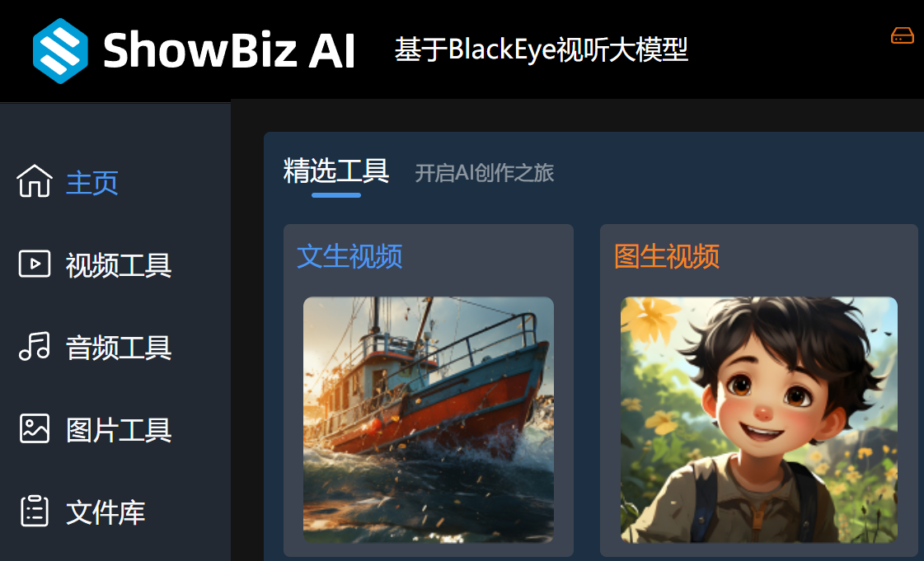Click the 基于BlackEye视听大模型 header text

click(x=541, y=49)
